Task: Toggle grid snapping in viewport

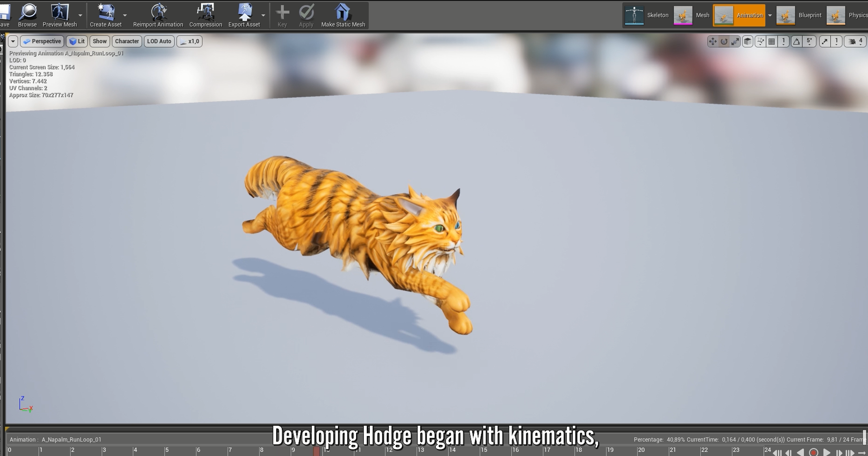Action: click(x=771, y=42)
